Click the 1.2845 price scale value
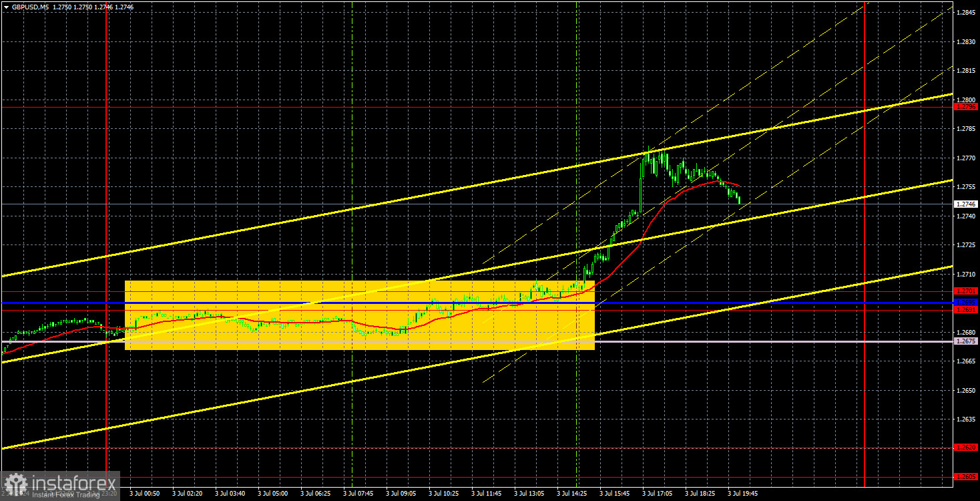The height and width of the screenshot is (501, 980). point(966,13)
